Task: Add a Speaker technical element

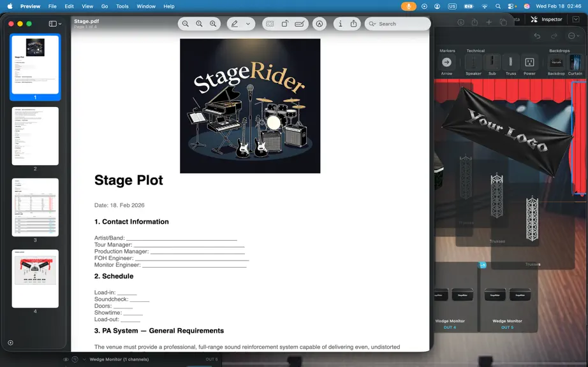Action: pos(473,65)
